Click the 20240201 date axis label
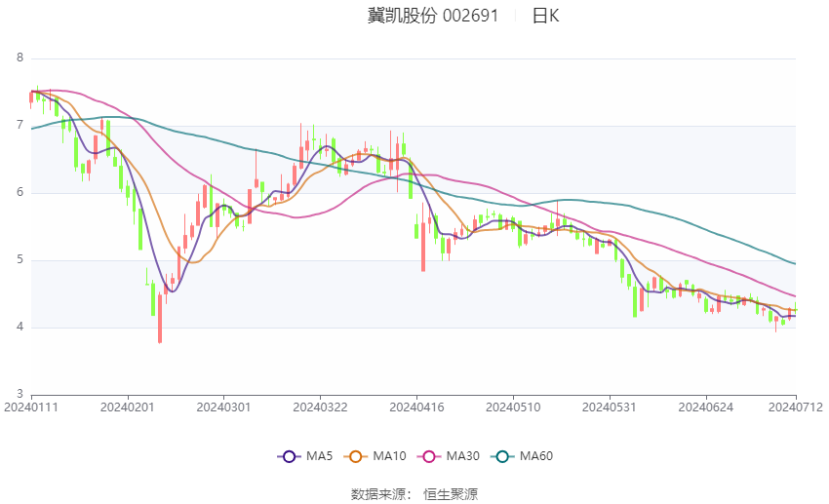The height and width of the screenshot is (504, 829). point(127,407)
